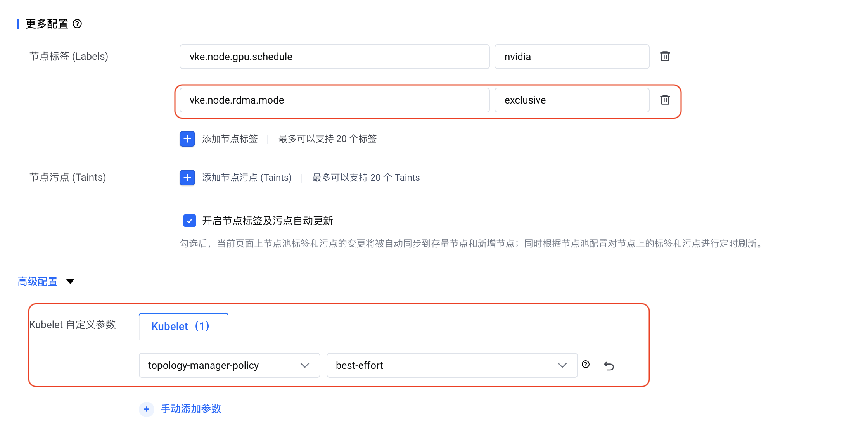Viewport: 868px width, 432px height.
Task: Click the 手动添加参数 link
Action: (x=191, y=409)
